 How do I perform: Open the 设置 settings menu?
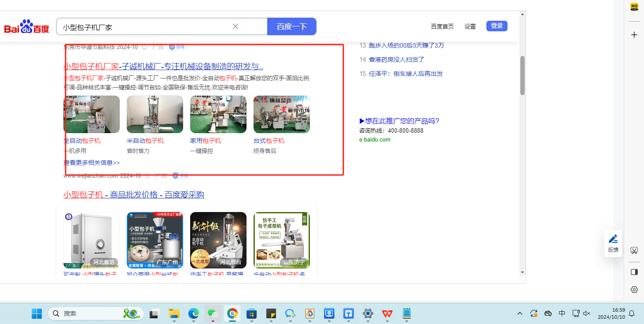click(x=470, y=26)
